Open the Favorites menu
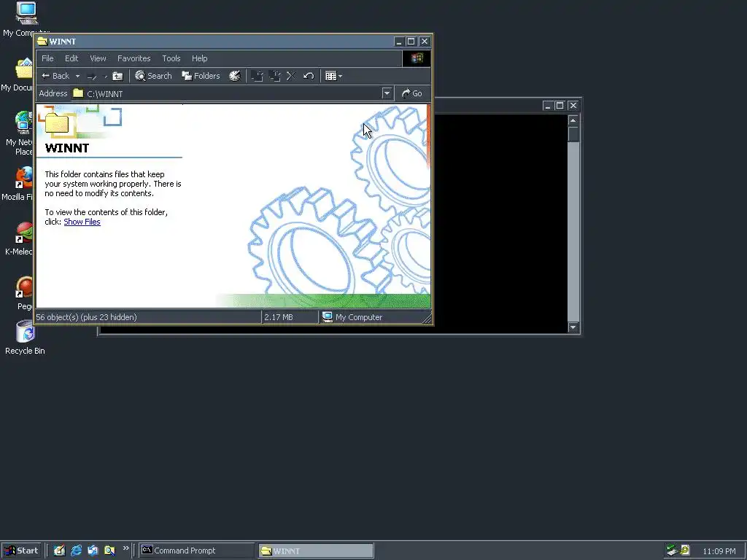This screenshot has width=747, height=560. (x=134, y=58)
